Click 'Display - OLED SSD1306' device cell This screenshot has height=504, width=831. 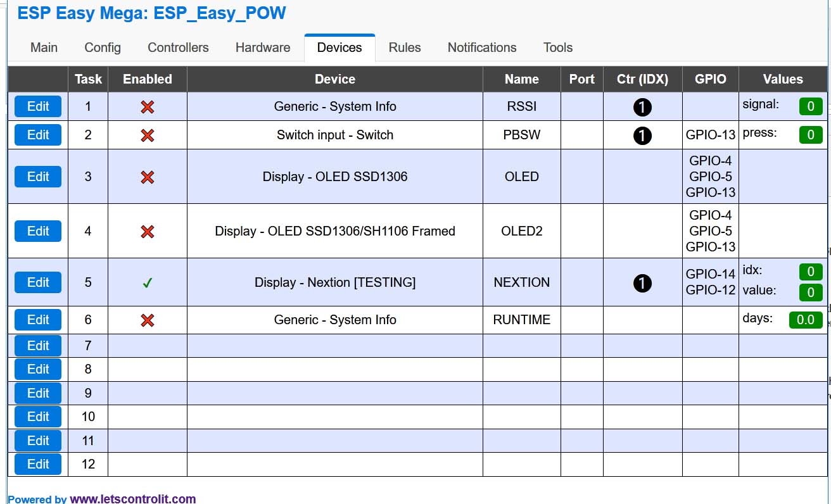coord(335,177)
